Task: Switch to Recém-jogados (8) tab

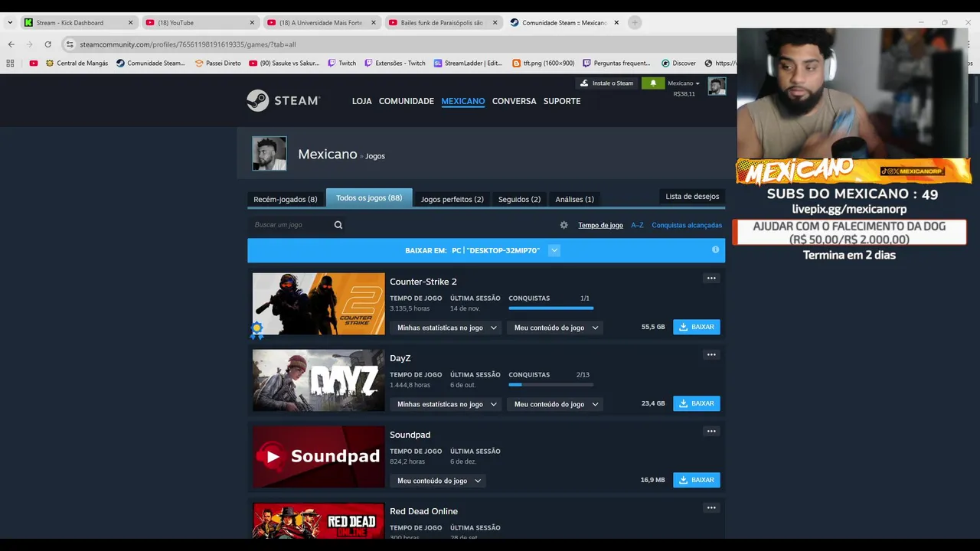Action: click(x=286, y=199)
